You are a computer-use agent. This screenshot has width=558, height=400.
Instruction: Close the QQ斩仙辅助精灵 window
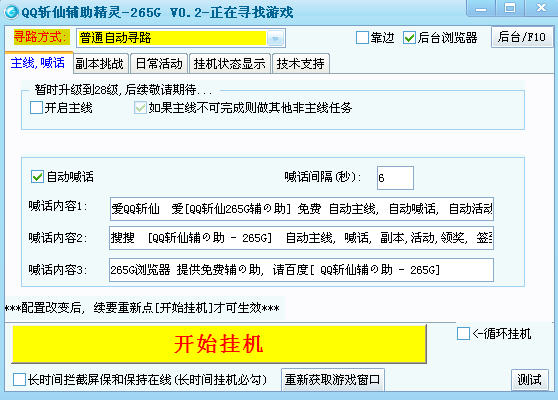[x=541, y=9]
